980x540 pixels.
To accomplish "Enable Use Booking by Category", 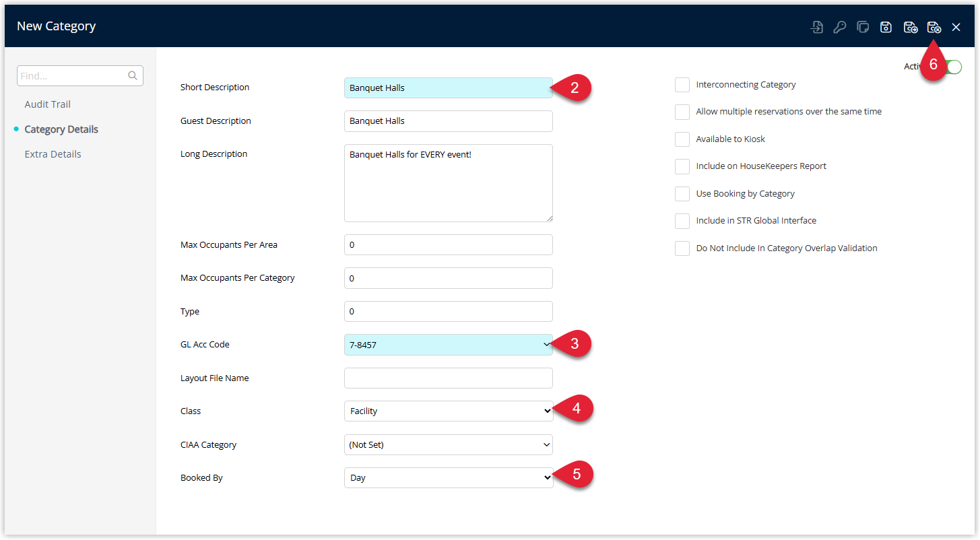I will pyautogui.click(x=682, y=194).
